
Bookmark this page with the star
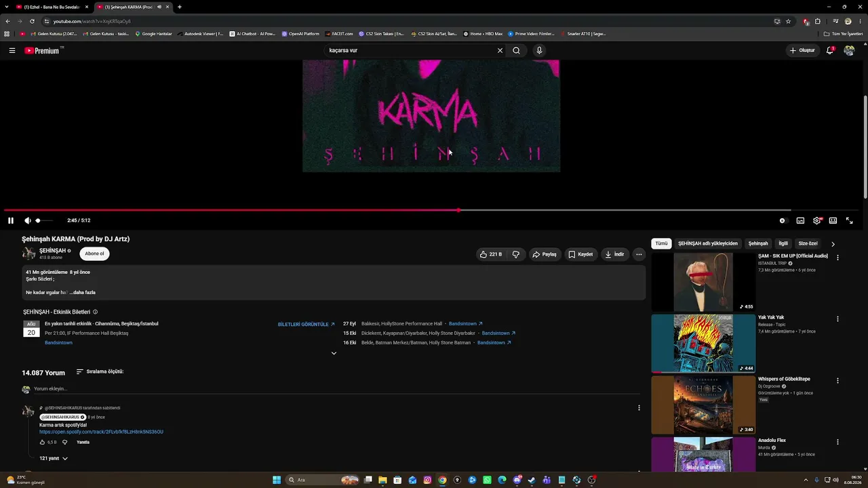pos(788,21)
